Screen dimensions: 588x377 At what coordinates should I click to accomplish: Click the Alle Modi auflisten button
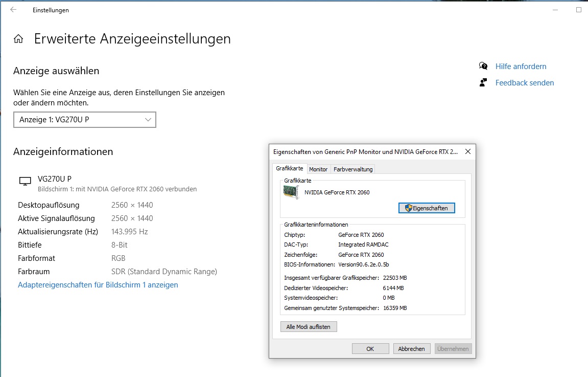309,327
